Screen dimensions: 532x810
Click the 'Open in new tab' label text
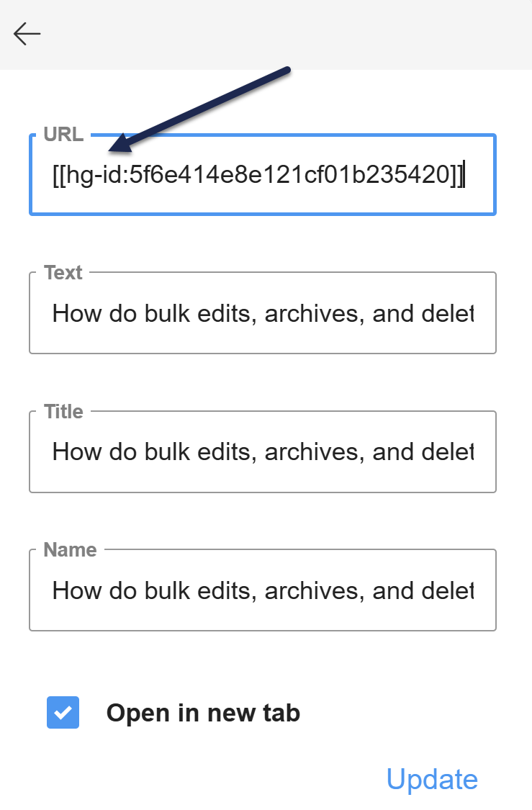tap(203, 713)
